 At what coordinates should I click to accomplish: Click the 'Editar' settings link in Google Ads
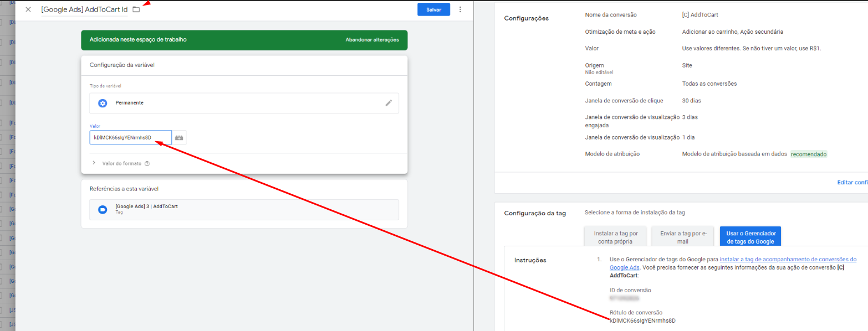852,183
